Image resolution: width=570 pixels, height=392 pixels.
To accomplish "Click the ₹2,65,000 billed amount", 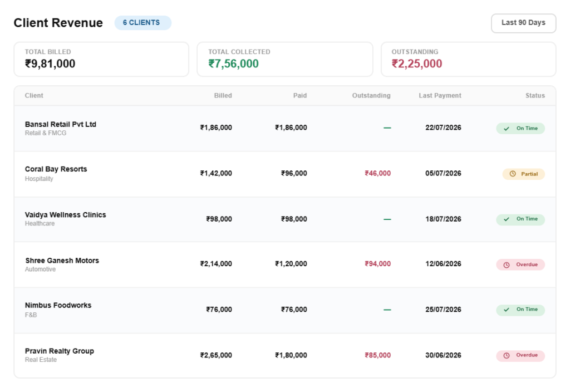I will pyautogui.click(x=216, y=355).
